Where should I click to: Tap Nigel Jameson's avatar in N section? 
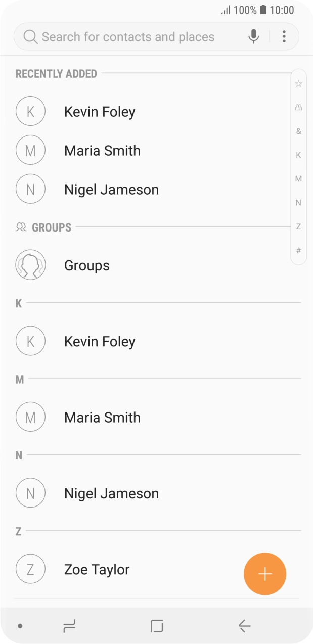(31, 493)
